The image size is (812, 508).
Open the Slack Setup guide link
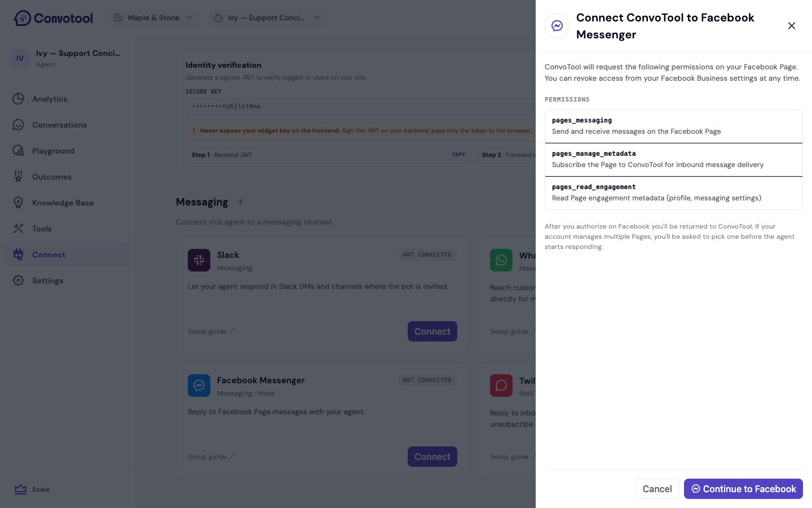click(211, 331)
